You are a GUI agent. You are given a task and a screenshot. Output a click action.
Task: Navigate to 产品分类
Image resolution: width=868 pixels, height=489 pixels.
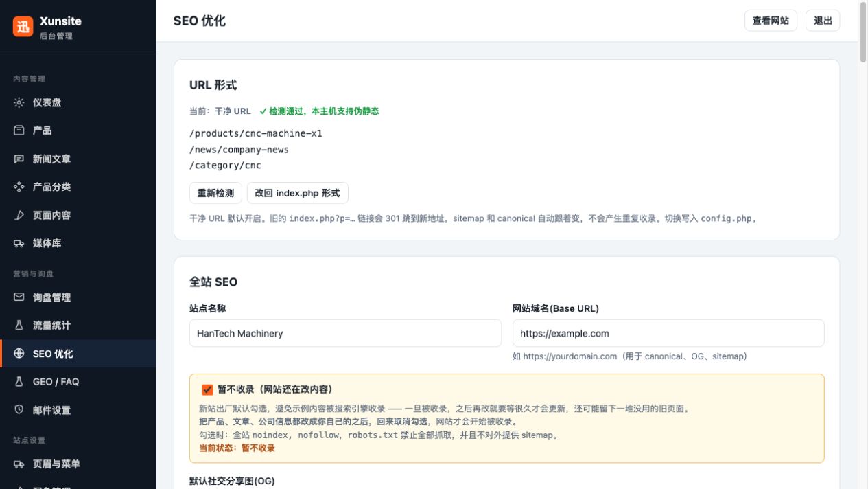[78, 187]
